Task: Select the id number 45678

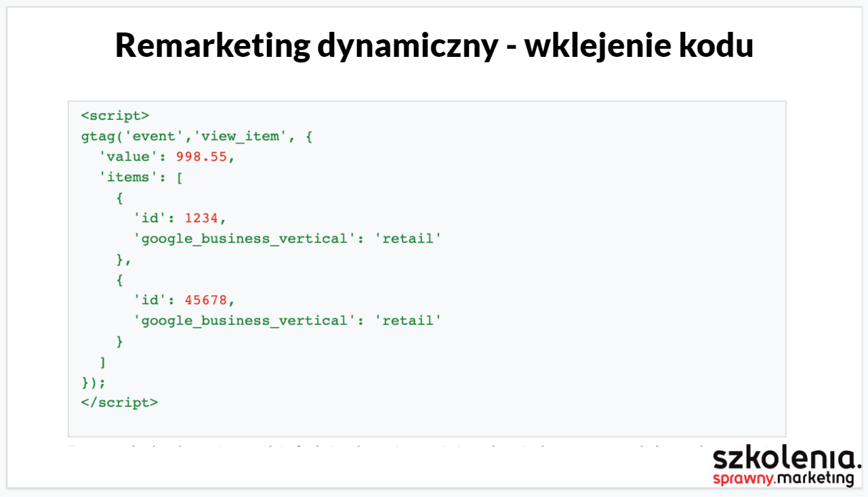Action: click(206, 300)
